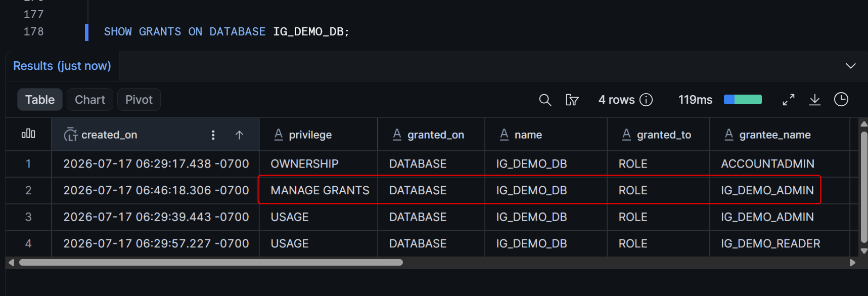The width and height of the screenshot is (868, 296).
Task: Click the horizontal scrollbar thumb
Action: (211, 263)
